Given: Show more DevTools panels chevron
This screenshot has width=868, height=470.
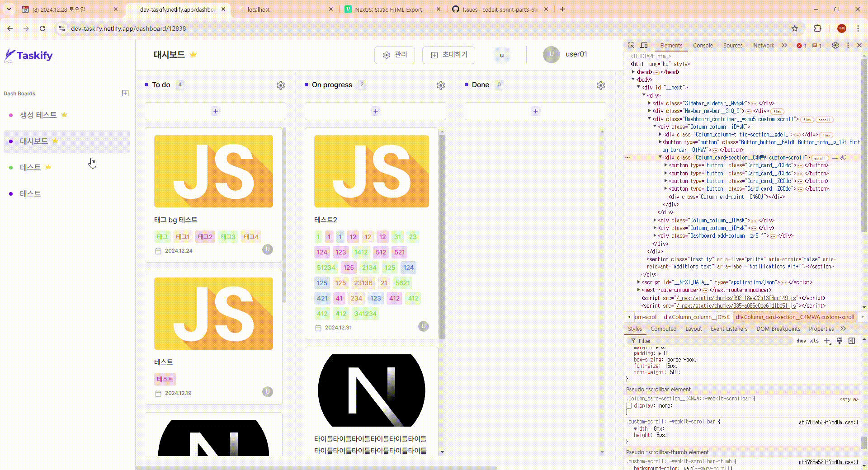Looking at the screenshot, I should (x=784, y=45).
